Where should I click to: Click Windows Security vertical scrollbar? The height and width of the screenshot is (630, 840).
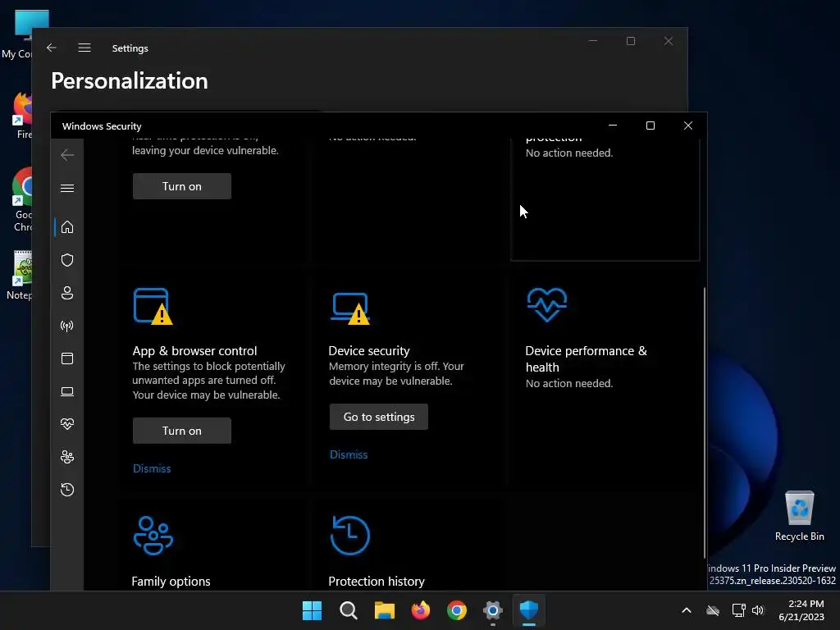point(704,423)
